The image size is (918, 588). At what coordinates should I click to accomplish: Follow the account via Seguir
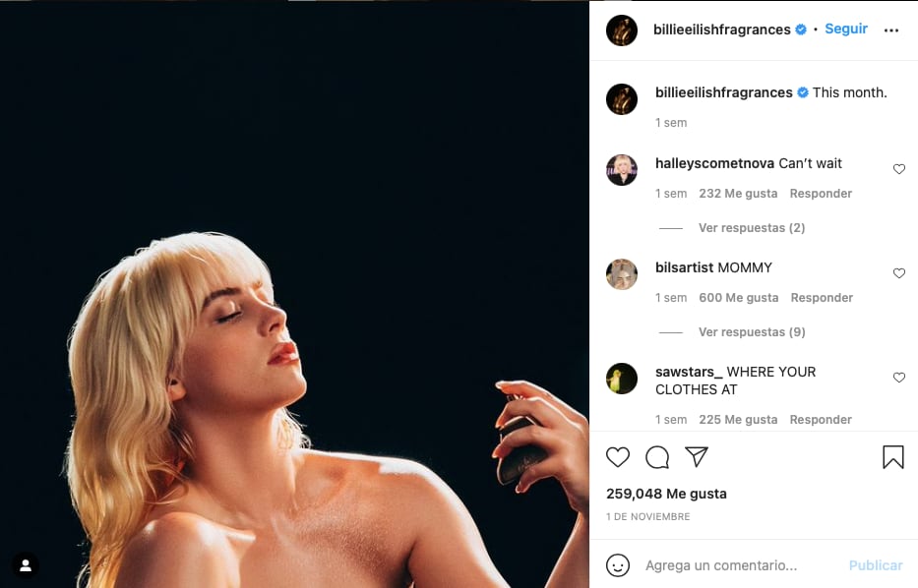pos(845,29)
